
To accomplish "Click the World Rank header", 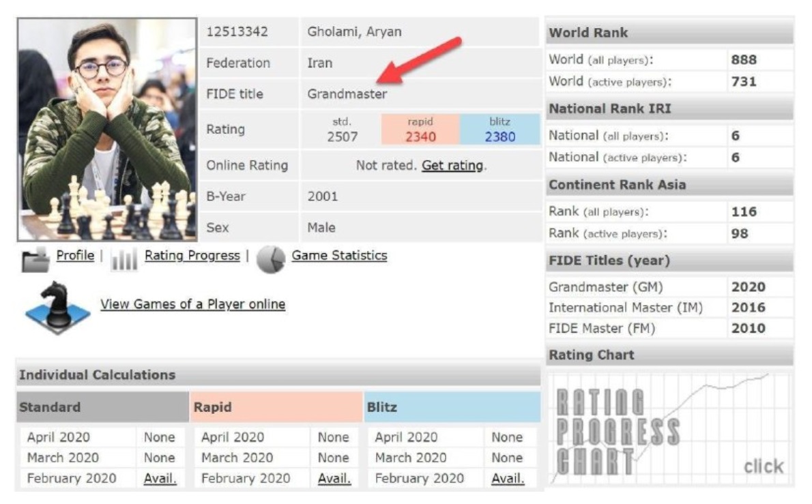I will (x=669, y=33).
